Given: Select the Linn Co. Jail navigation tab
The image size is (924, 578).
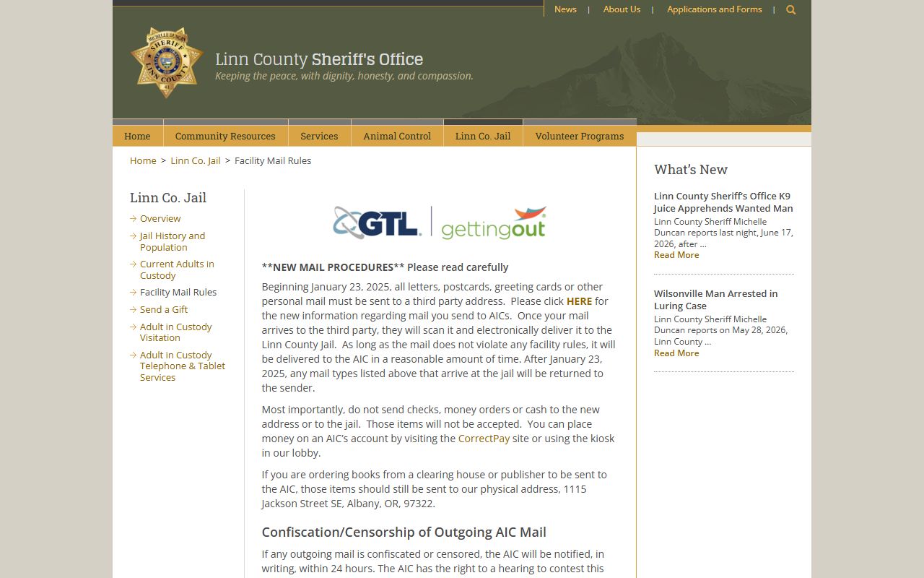Looking at the screenshot, I should (x=483, y=136).
